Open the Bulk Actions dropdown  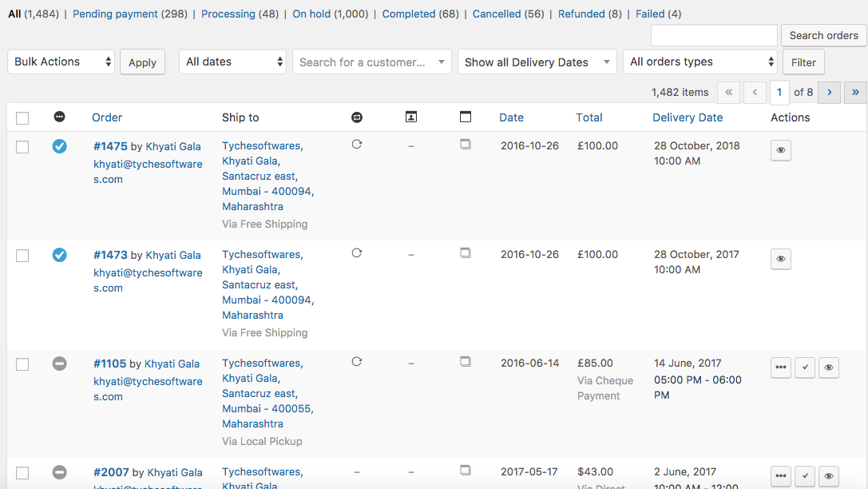61,62
